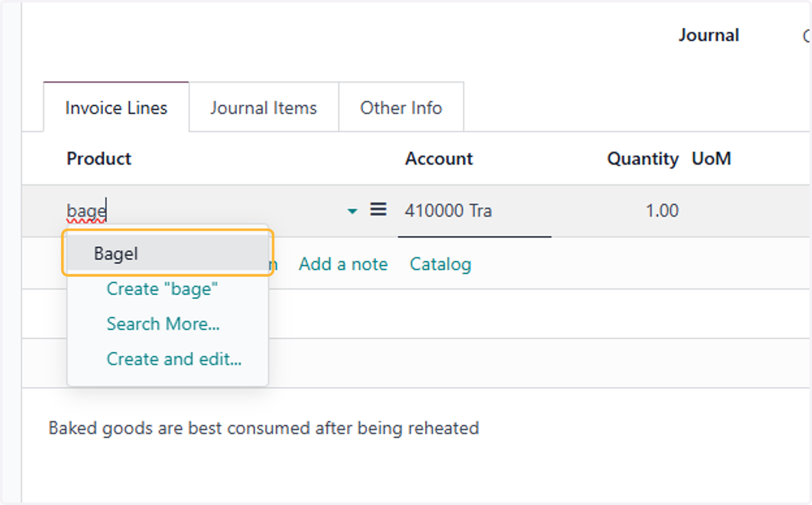Expand the product field dropdown arrow
812x505 pixels.
pos(352,211)
